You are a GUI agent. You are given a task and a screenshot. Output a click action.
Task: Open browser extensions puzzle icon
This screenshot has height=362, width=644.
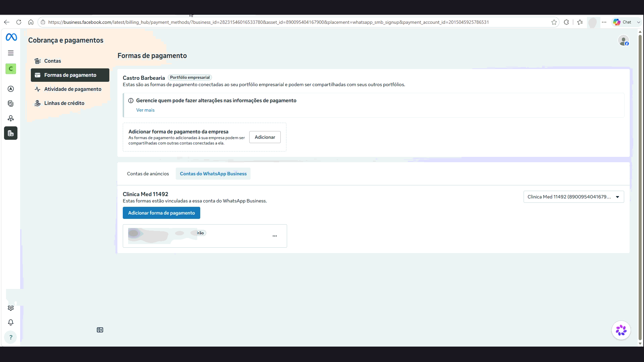tap(567, 22)
